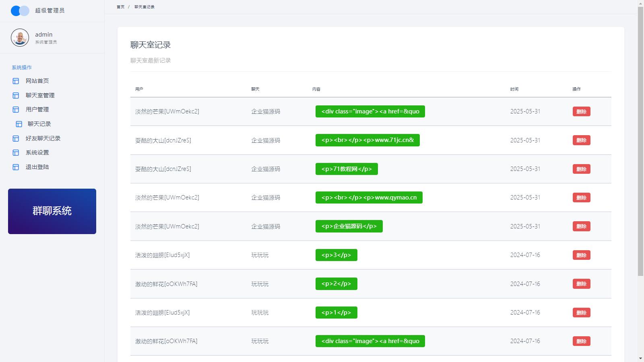Click the icon beside 系统设置
The width and height of the screenshot is (644, 362).
click(16, 152)
